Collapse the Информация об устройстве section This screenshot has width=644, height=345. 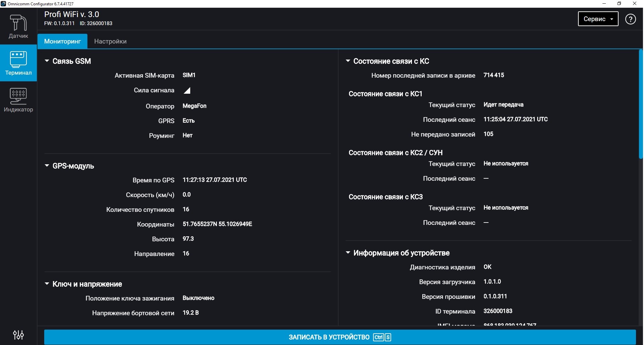[x=348, y=253]
